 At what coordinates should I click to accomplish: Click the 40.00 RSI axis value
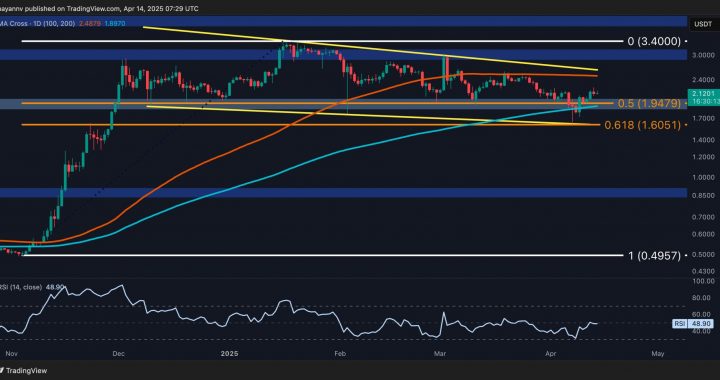click(x=702, y=331)
